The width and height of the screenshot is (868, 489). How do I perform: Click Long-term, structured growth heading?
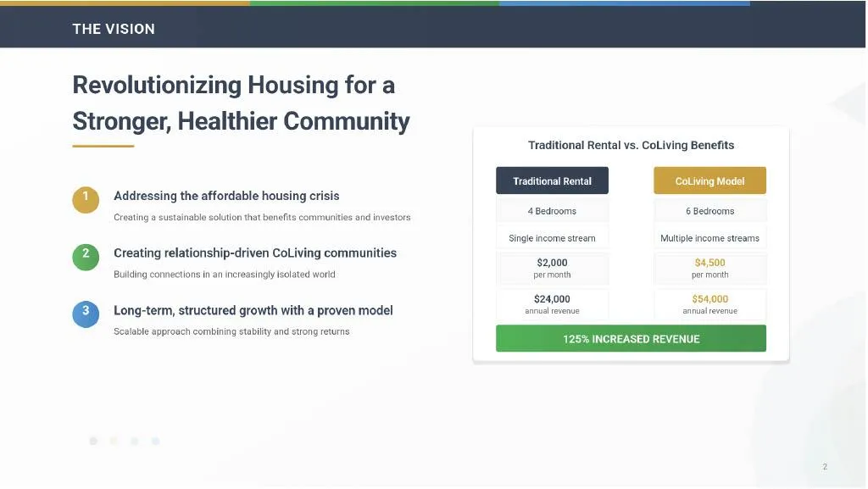(x=253, y=310)
